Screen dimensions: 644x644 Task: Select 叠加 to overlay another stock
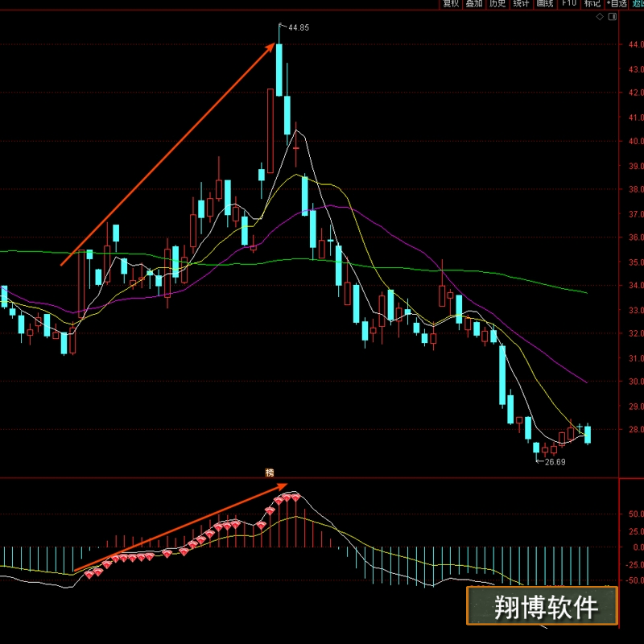click(x=474, y=4)
